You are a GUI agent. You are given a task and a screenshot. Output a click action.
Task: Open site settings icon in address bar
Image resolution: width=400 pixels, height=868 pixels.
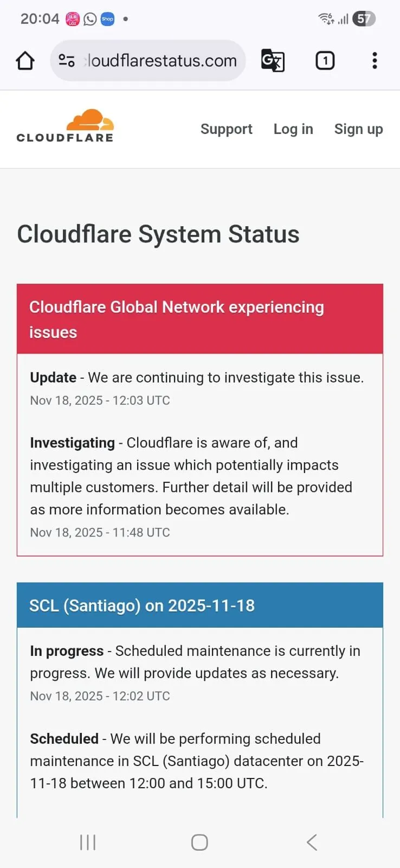pyautogui.click(x=67, y=61)
